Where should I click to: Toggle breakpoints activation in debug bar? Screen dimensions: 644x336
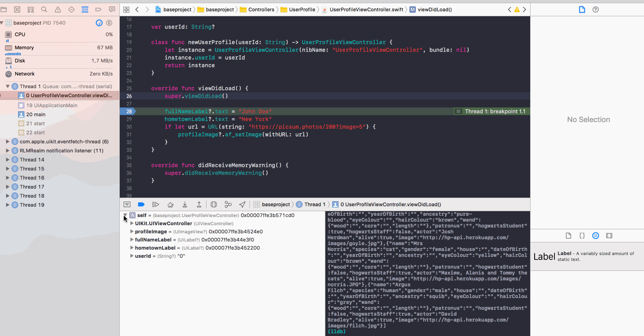pos(141,204)
